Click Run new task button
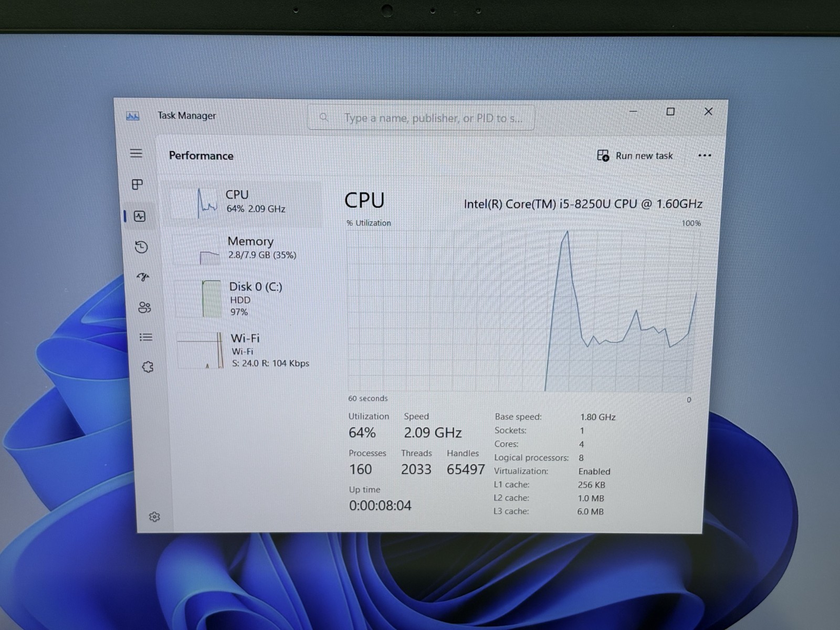 (635, 155)
